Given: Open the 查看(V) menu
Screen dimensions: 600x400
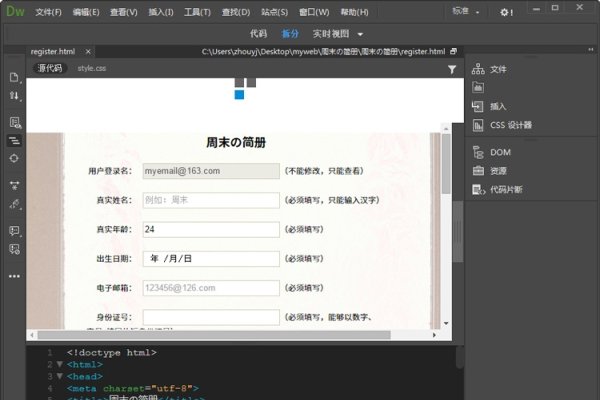Looking at the screenshot, I should [x=124, y=12].
